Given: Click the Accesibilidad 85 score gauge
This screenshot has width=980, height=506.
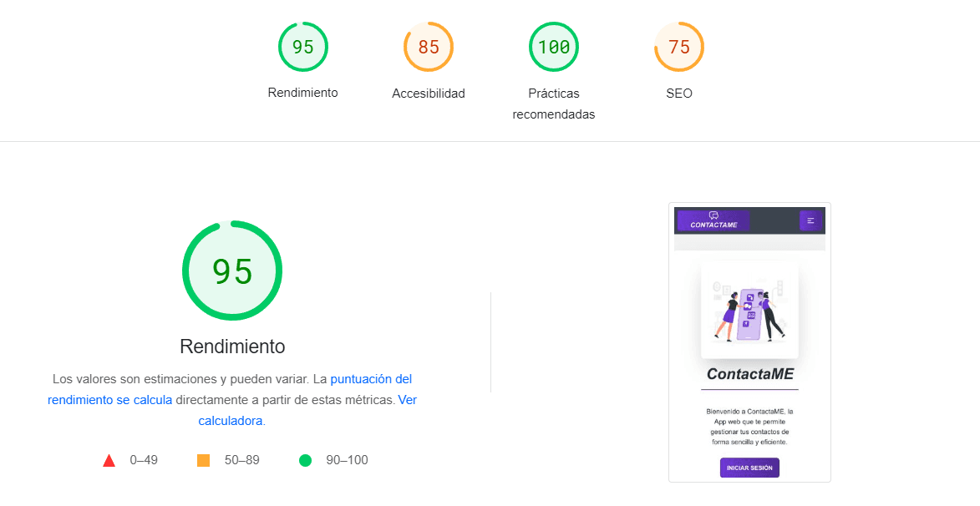Looking at the screenshot, I should pos(429,47).
